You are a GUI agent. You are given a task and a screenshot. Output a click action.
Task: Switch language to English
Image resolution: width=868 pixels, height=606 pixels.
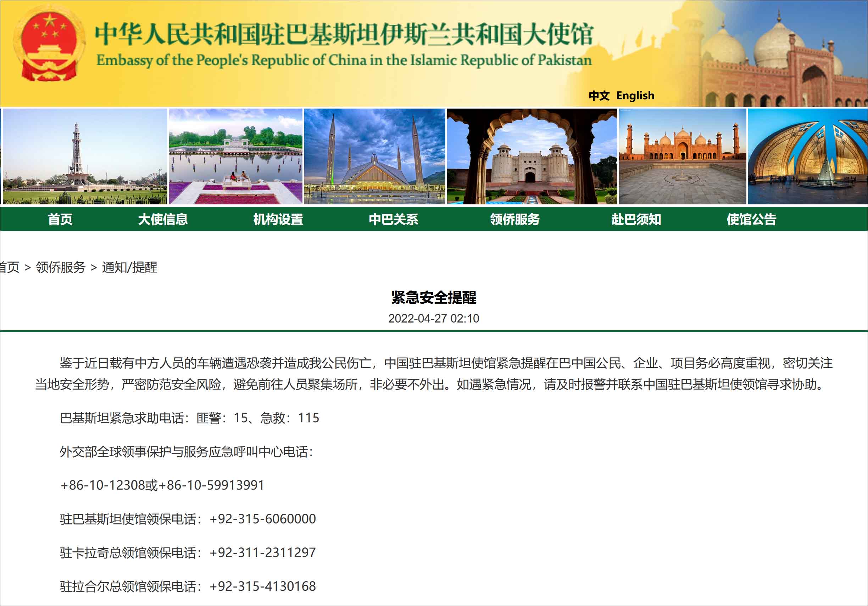[x=635, y=95]
